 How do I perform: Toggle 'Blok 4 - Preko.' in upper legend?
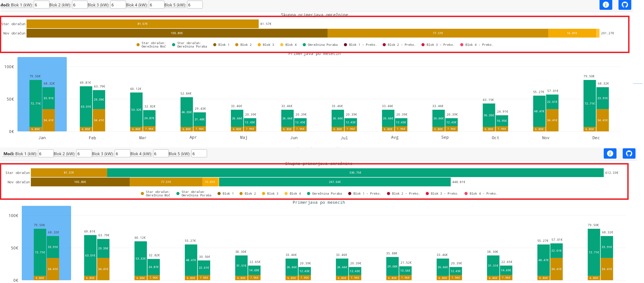(477, 45)
